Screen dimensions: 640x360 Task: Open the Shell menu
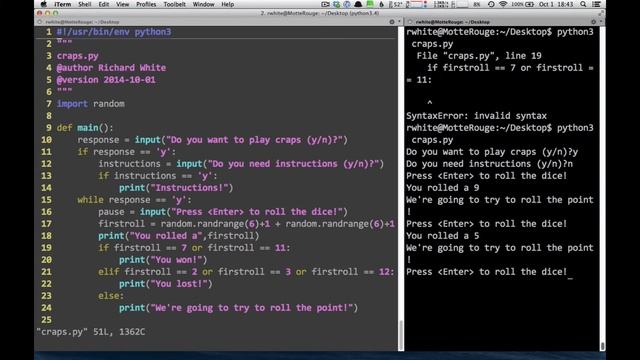click(84, 4)
